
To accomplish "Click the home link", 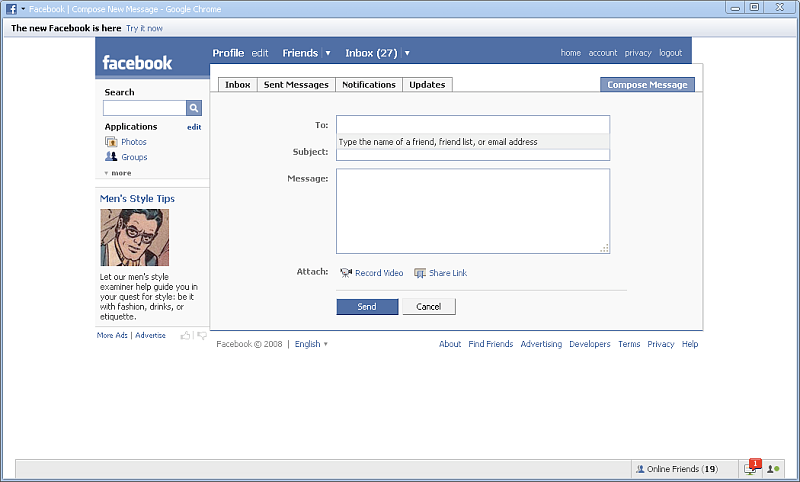I will [x=570, y=53].
